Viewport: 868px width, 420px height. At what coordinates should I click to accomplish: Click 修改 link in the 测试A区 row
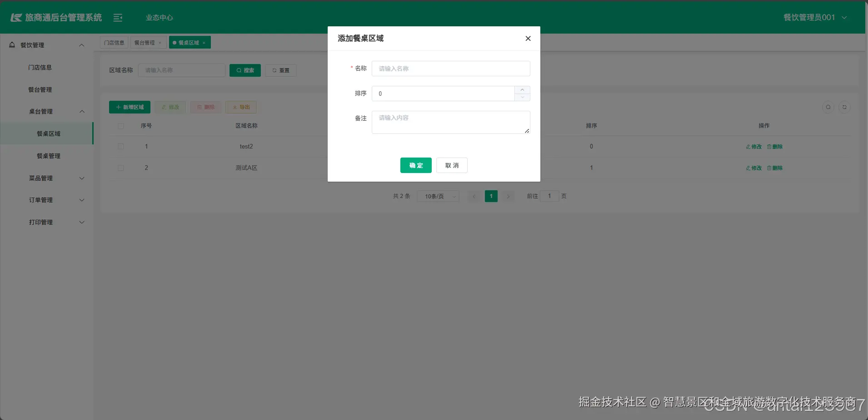coord(754,168)
